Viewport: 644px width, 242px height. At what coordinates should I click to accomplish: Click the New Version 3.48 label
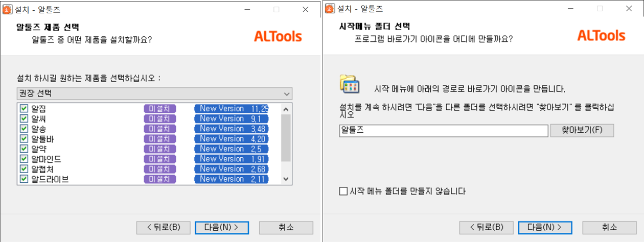232,129
